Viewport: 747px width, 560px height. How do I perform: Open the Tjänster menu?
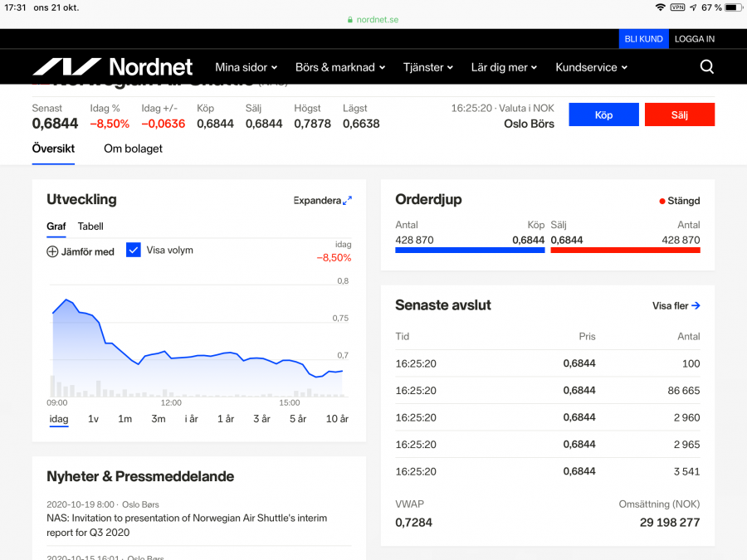[428, 67]
